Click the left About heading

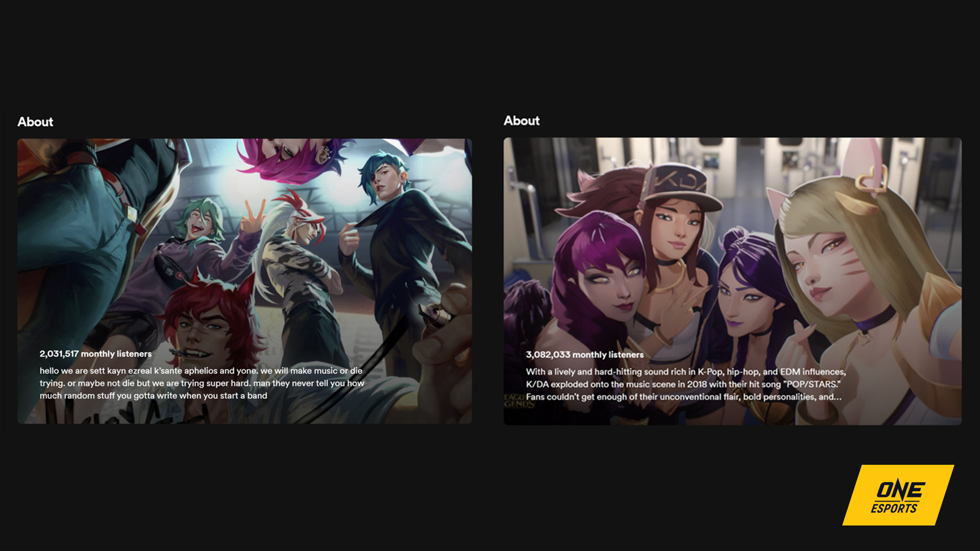tap(35, 122)
